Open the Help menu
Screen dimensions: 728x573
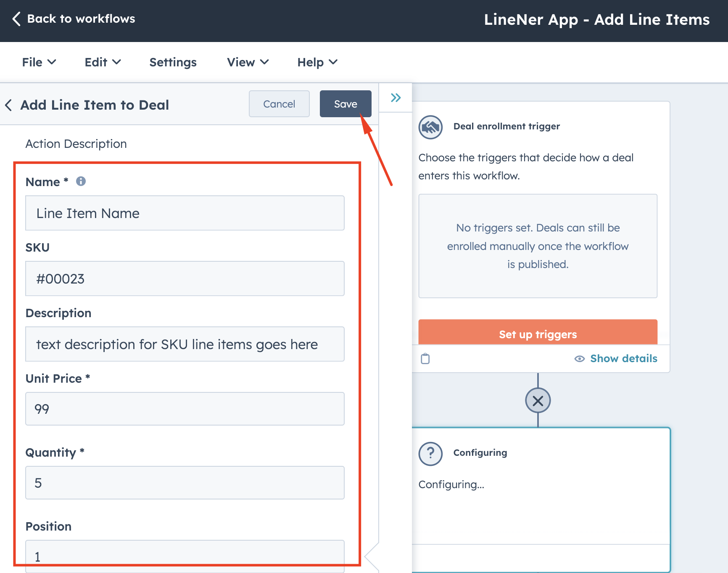point(318,62)
